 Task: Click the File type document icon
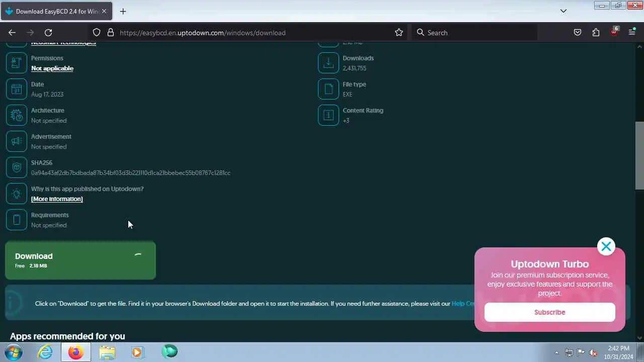pos(329,89)
